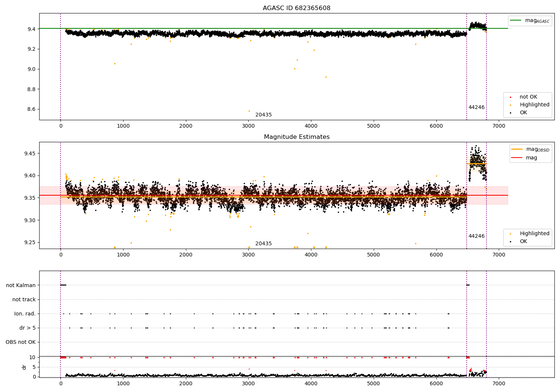Click the 7000 x-tick of the bottom plot
The width and height of the screenshot is (560, 392).
499,383
